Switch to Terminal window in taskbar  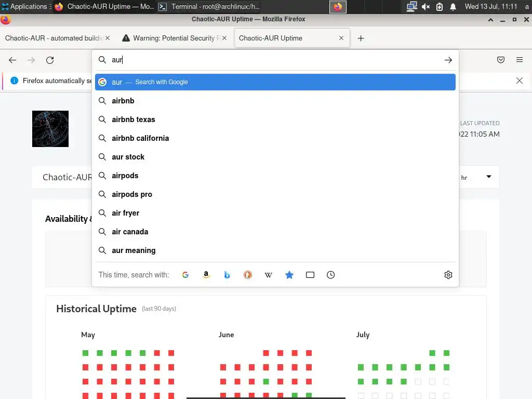point(209,6)
